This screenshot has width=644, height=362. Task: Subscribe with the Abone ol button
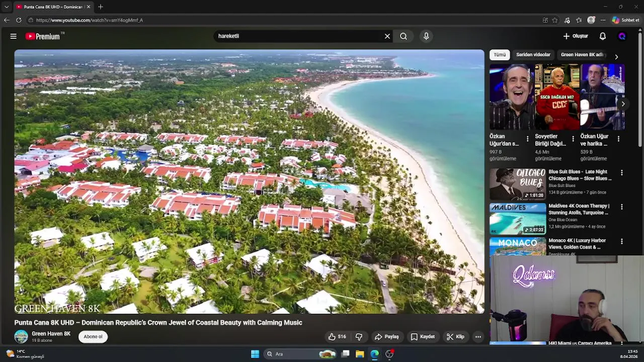pos(93,337)
